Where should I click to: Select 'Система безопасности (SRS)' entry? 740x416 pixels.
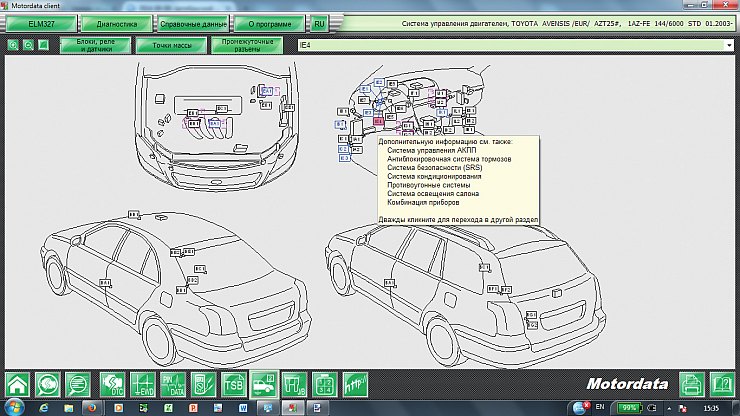point(435,168)
